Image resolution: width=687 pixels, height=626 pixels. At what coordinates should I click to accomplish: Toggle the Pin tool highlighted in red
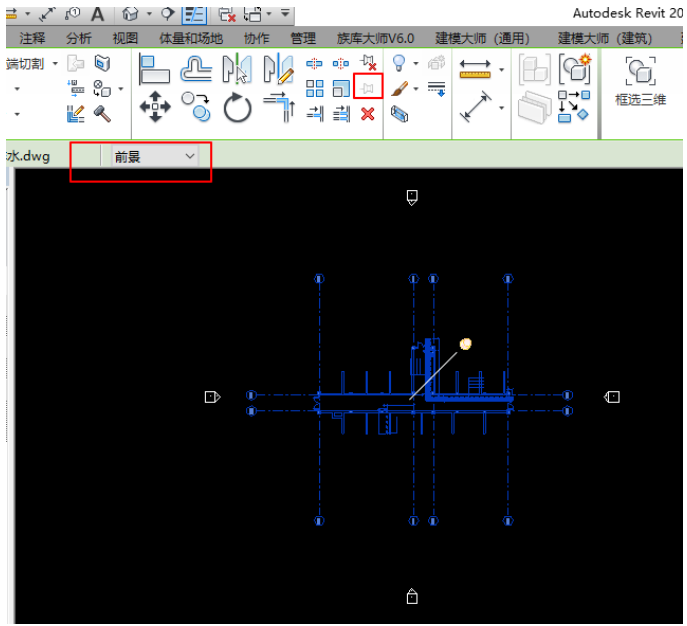pyautogui.click(x=368, y=88)
